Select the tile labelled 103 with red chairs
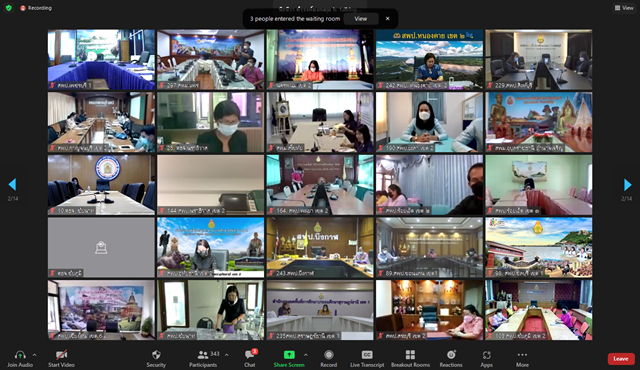 pyautogui.click(x=539, y=310)
